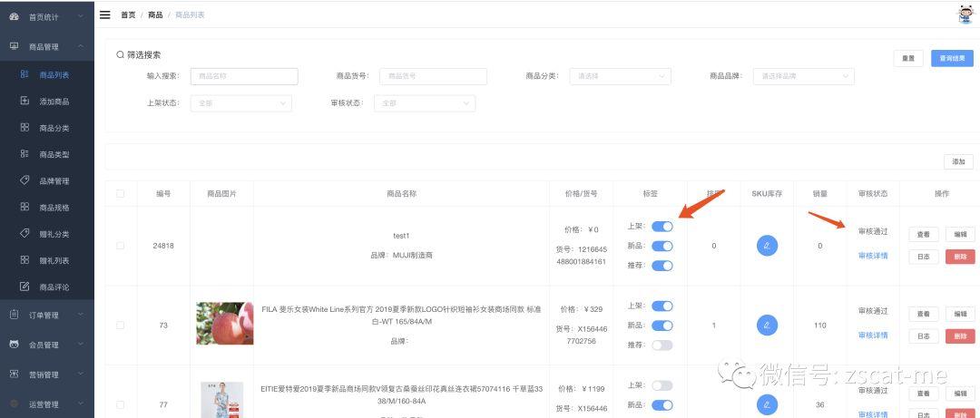The image size is (980, 418).
Task: Open the 商品品牌 dropdown
Action: pos(804,76)
